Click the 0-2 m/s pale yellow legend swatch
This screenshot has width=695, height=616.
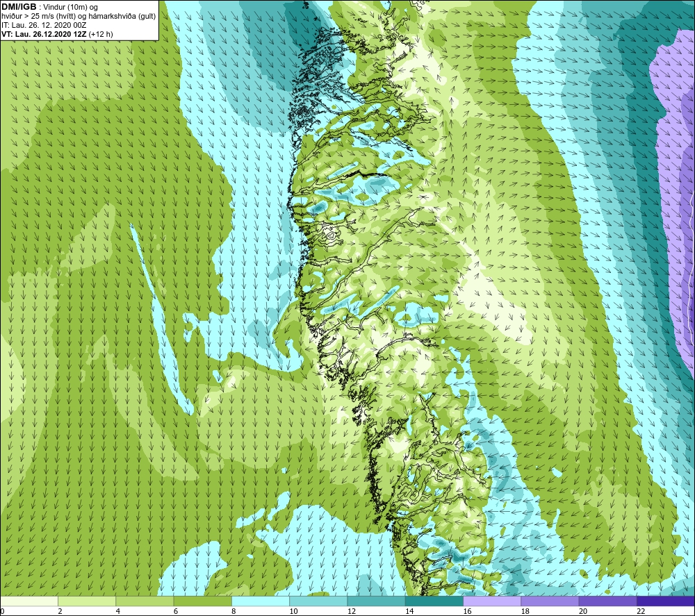pyautogui.click(x=29, y=601)
